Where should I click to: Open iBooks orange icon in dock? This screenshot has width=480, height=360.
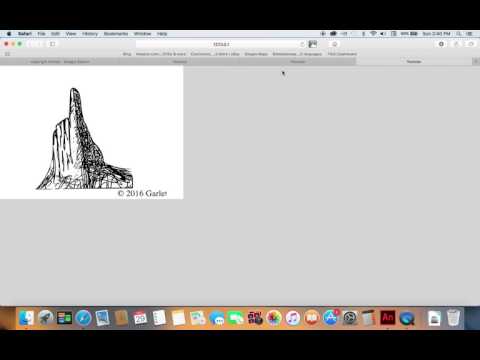click(x=312, y=318)
